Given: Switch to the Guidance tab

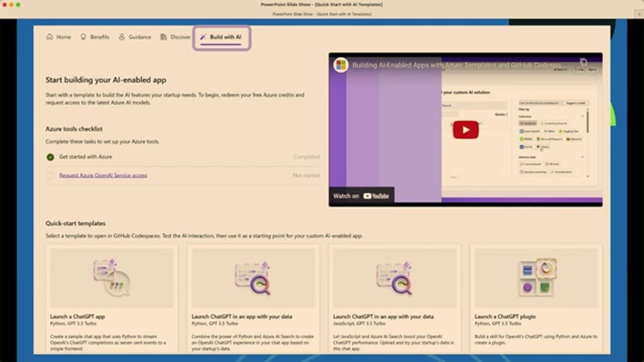Looking at the screenshot, I should click(x=135, y=37).
